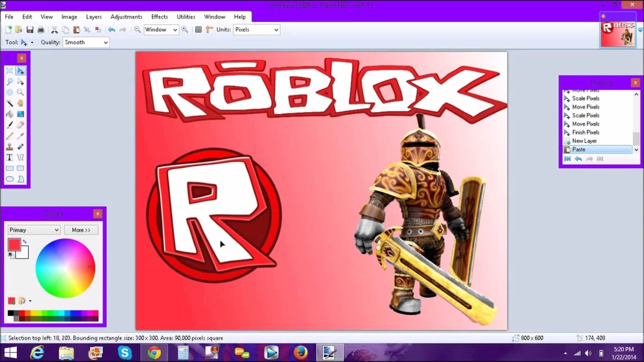Open the Utilities menu
644x362 pixels.
click(x=186, y=17)
